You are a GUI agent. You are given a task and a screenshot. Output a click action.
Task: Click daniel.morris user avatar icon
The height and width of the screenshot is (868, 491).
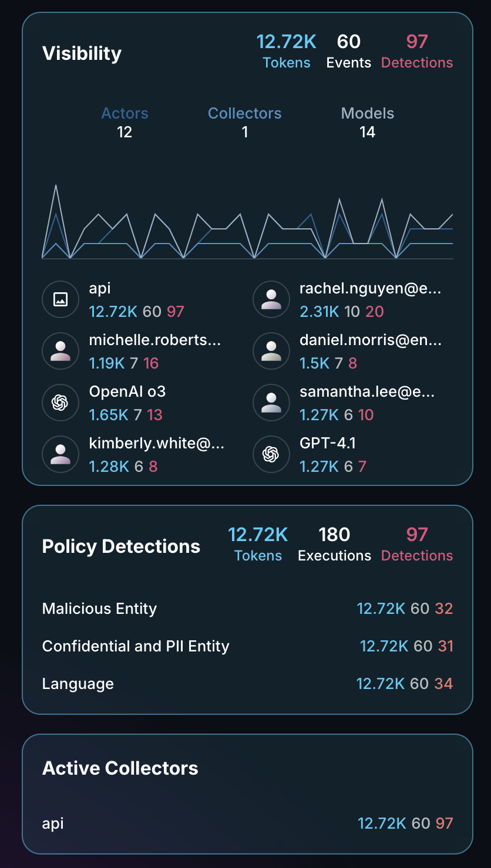[x=271, y=351]
